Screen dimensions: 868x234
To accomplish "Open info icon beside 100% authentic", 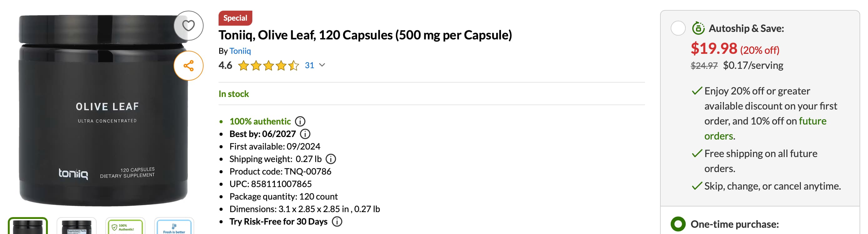I will (x=300, y=121).
